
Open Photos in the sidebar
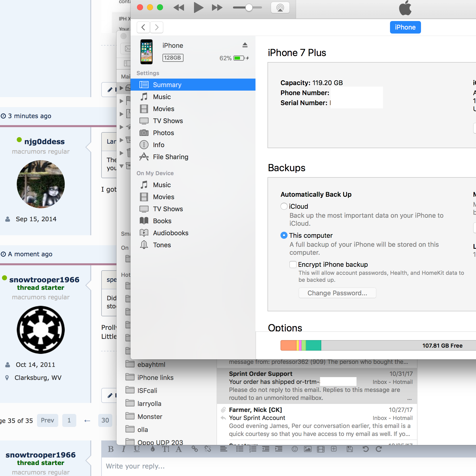[x=193, y=133]
